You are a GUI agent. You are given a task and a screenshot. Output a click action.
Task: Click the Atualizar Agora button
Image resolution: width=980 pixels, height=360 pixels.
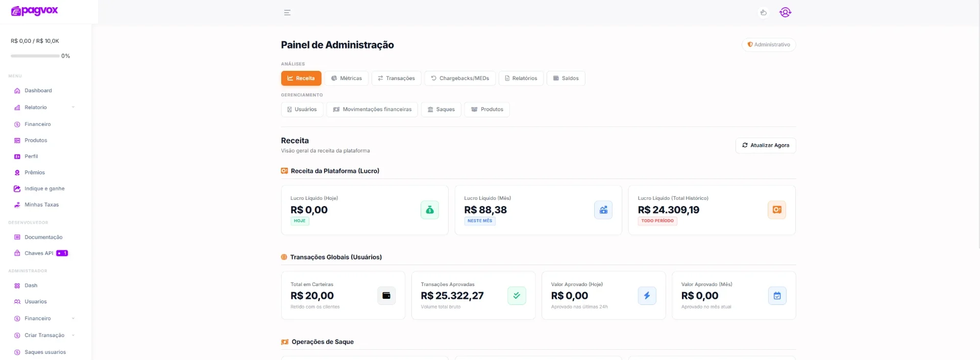[766, 145]
